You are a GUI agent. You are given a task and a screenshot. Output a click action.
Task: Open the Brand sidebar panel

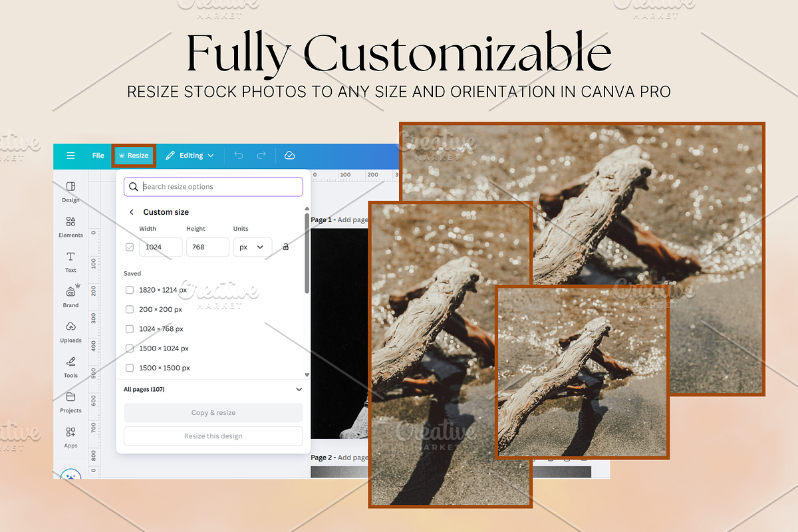coord(70,297)
